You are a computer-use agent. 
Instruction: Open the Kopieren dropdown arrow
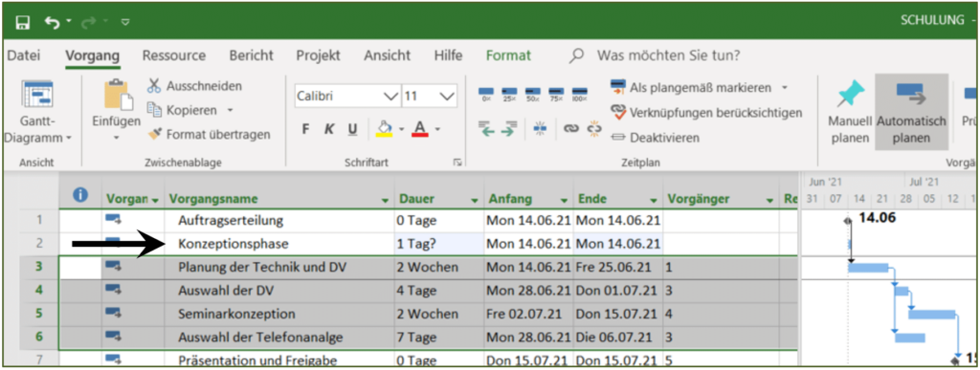click(x=230, y=111)
